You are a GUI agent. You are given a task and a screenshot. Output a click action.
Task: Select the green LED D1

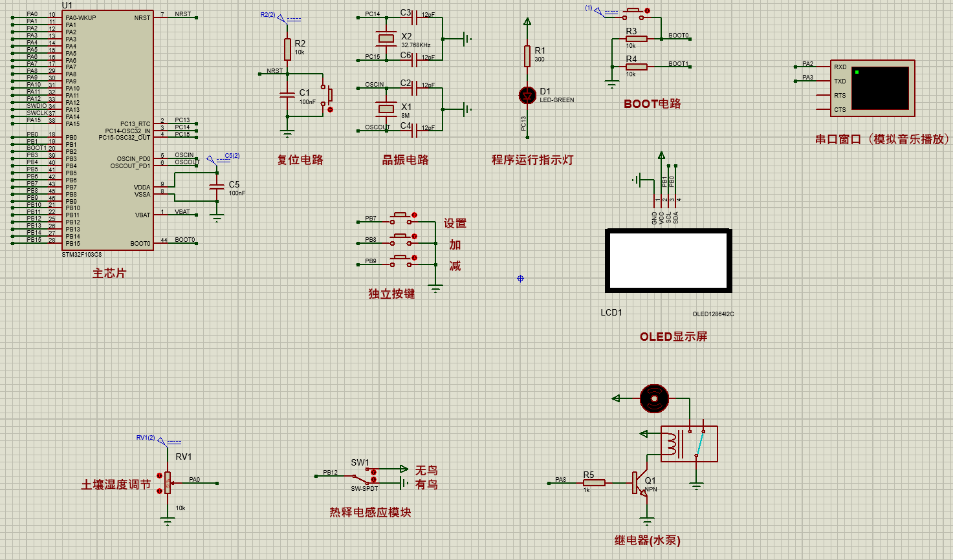coord(528,95)
